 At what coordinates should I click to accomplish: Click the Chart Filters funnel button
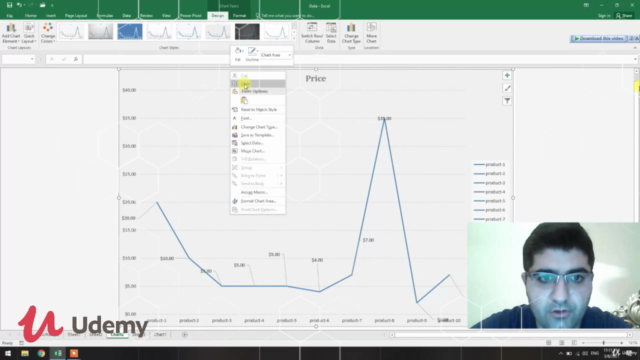507,101
